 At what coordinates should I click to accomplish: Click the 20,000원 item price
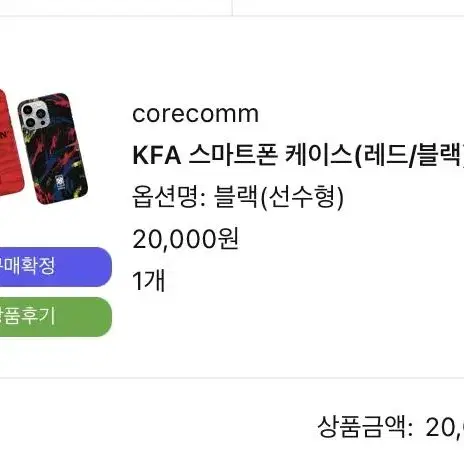(x=186, y=239)
